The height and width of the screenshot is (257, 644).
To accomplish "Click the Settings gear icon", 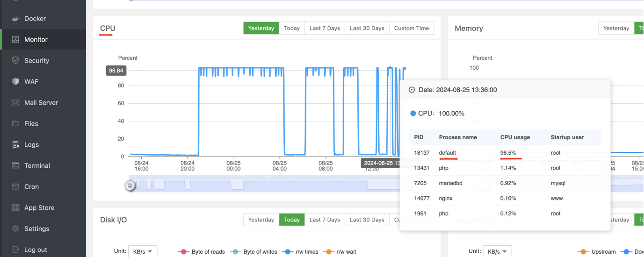I will [15, 229].
